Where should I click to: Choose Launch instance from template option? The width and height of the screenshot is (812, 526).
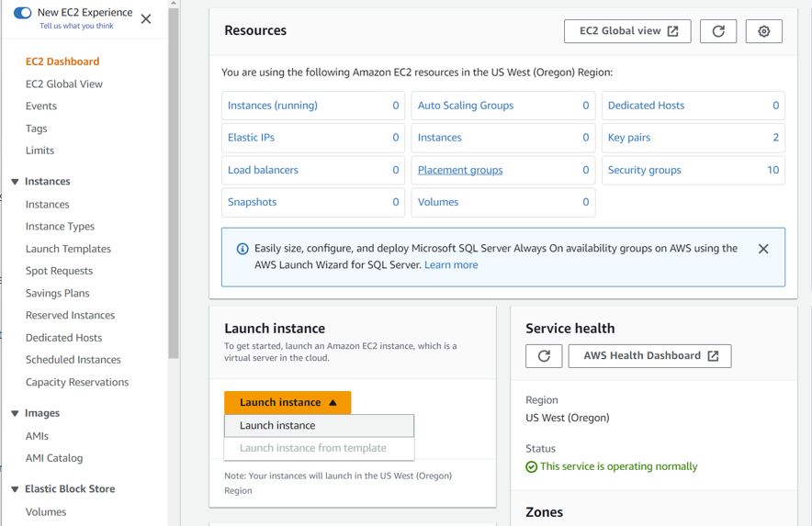point(313,448)
